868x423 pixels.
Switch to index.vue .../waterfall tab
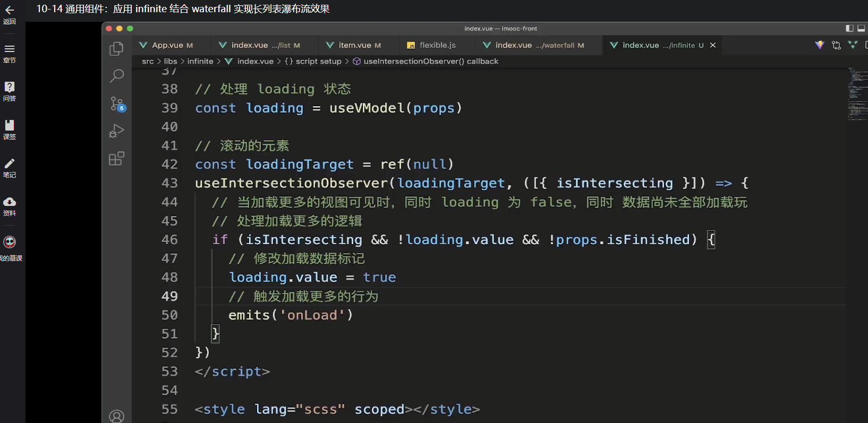click(539, 45)
